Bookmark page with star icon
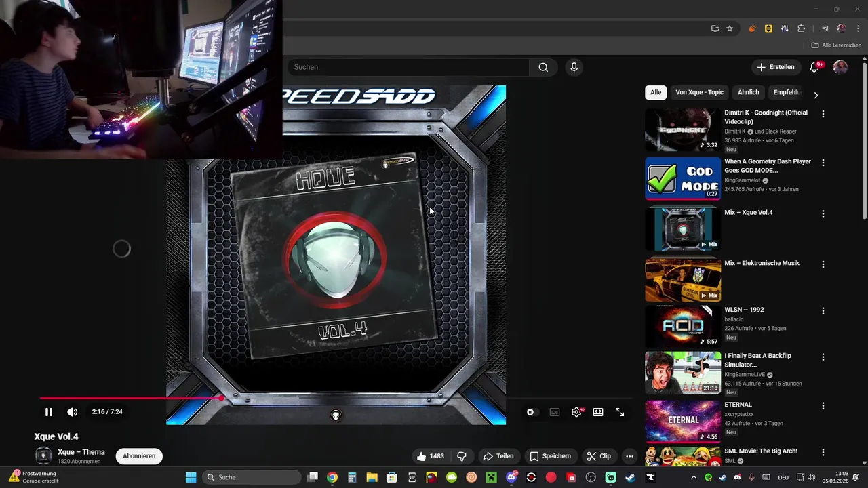Viewport: 868px width, 488px height. click(730, 28)
